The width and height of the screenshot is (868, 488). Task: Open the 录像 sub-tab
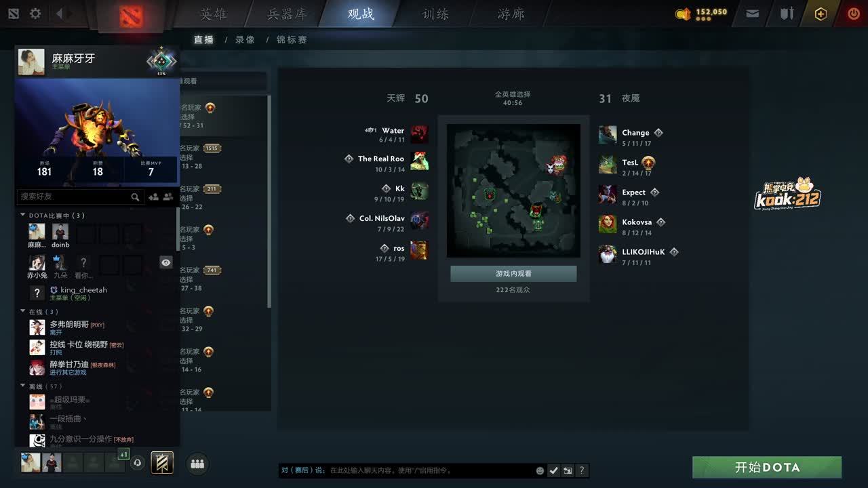[x=245, y=40]
